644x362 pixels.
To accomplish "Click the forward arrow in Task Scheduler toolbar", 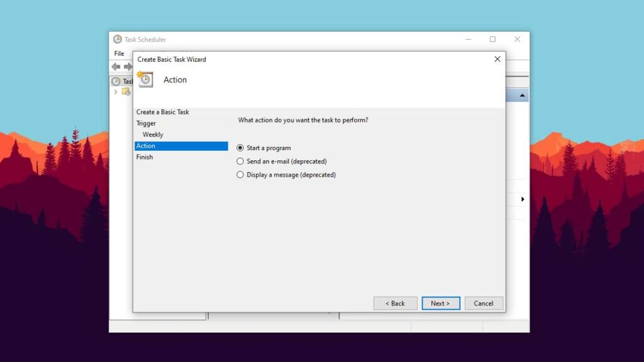I will [x=128, y=67].
